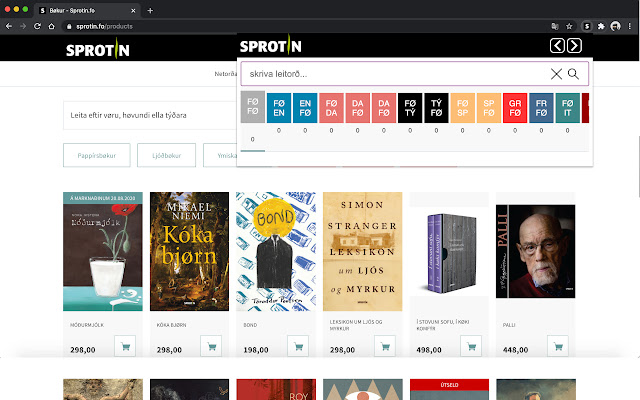Close the 'Bøkur - Sprotin.fo' tab
The image size is (640, 400).
coord(133,11)
